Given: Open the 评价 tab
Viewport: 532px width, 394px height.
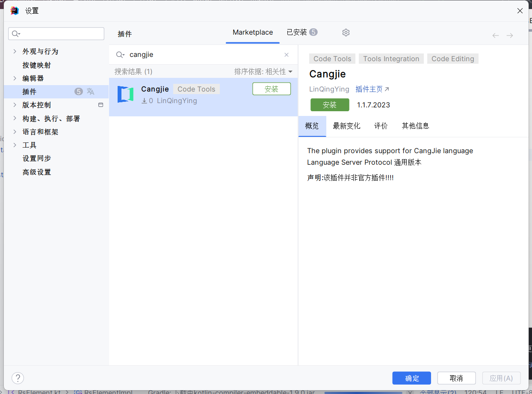Looking at the screenshot, I should click(x=381, y=126).
